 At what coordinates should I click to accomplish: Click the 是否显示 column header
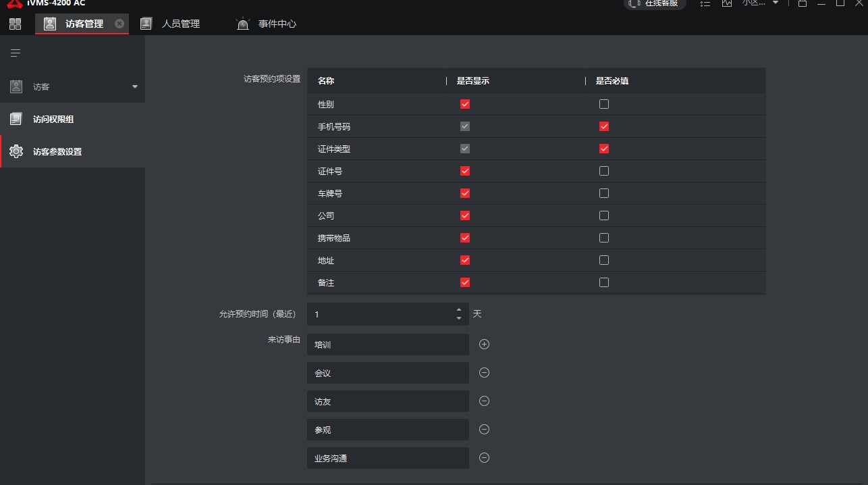click(x=473, y=81)
